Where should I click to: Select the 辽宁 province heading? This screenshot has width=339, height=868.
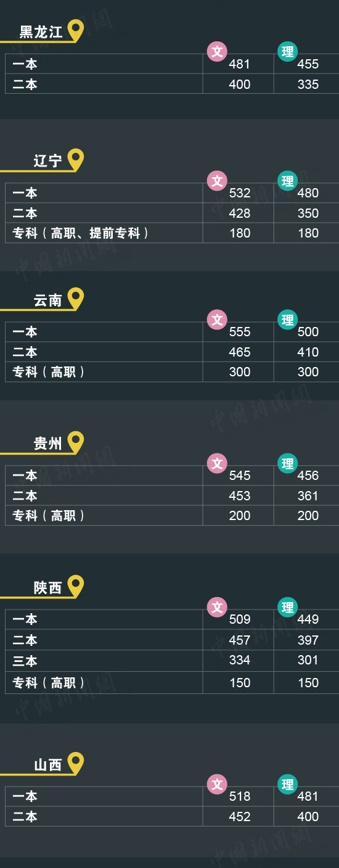47,161
